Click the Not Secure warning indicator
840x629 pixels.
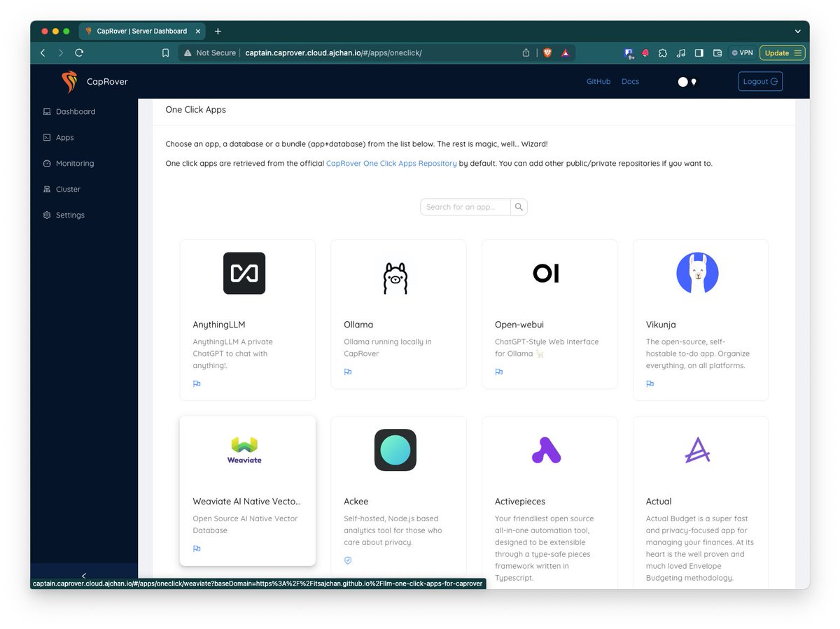210,52
